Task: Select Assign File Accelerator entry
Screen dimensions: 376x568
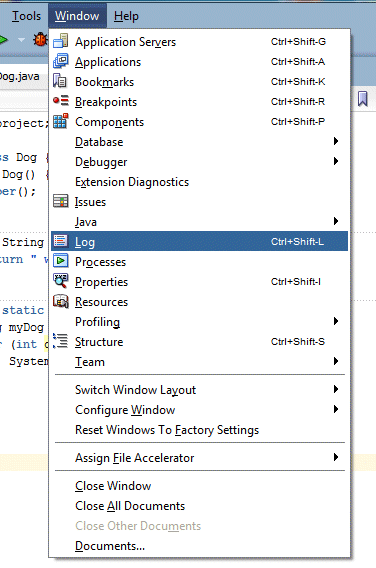Action: 199,458
